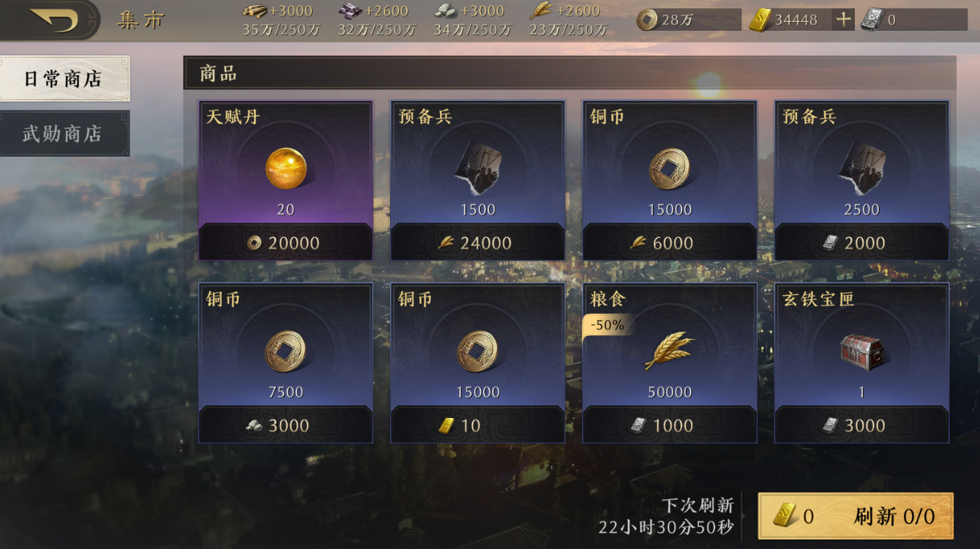The width and height of the screenshot is (980, 549).
Task: Click the 刷新 0/0 refresh button
Action: [856, 516]
